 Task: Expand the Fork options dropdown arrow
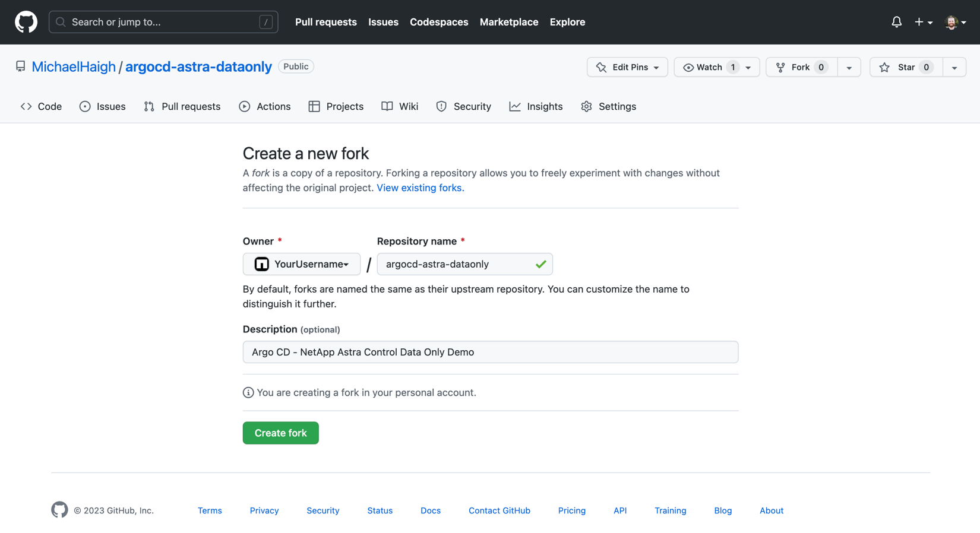coord(849,67)
